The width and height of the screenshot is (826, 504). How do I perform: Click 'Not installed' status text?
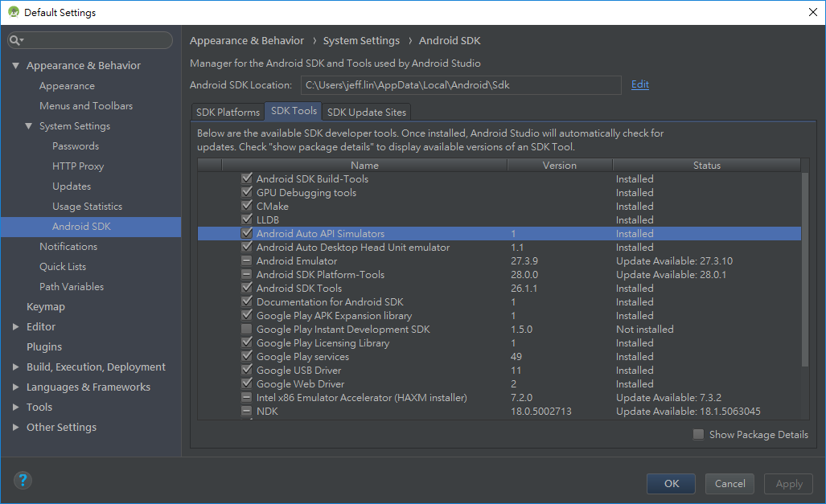pyautogui.click(x=645, y=329)
